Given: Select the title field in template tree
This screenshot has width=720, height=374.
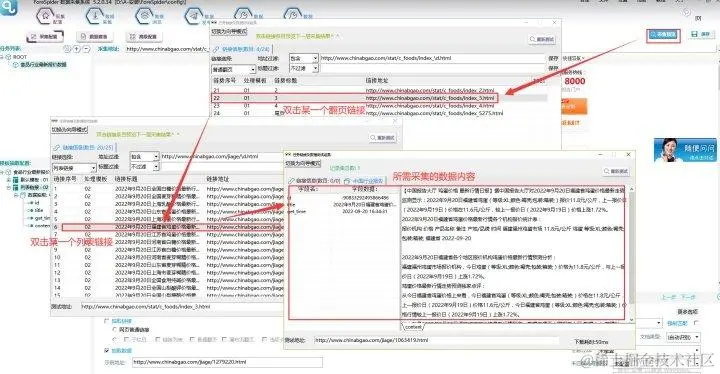Looking at the screenshot, I should click(39, 210).
